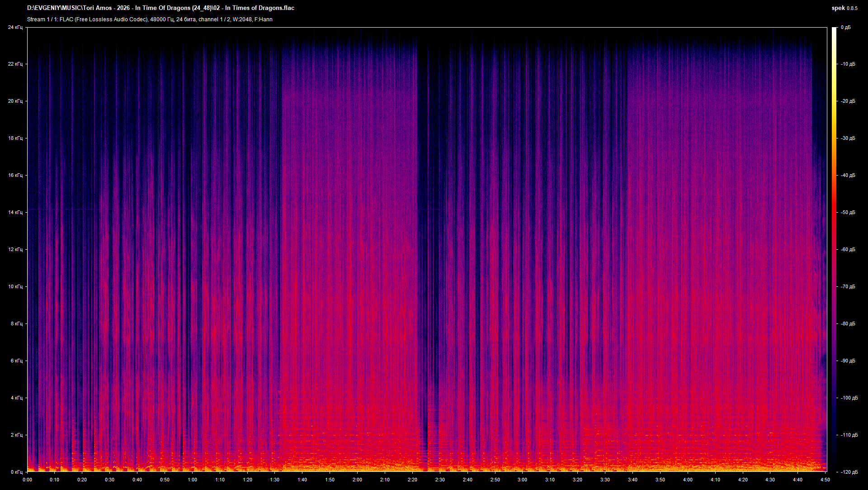Click the '1:00' time axis label

tap(193, 480)
